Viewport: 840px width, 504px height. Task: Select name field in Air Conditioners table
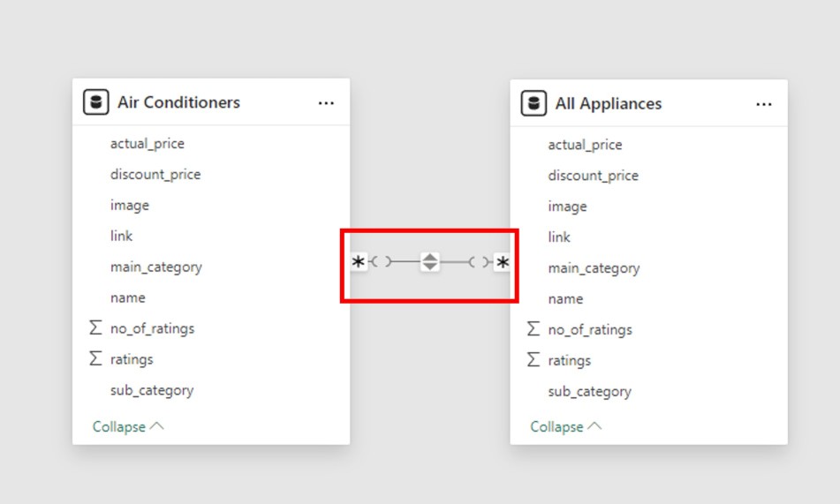coord(127,297)
